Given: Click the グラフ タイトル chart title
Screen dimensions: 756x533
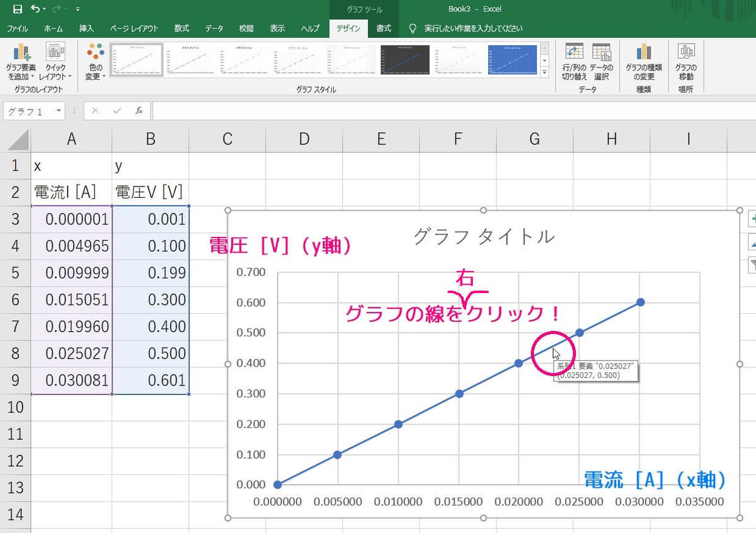Looking at the screenshot, I should pyautogui.click(x=484, y=236).
